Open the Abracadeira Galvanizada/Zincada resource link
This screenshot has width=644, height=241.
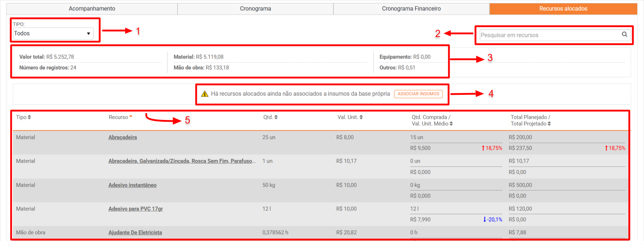[181, 161]
